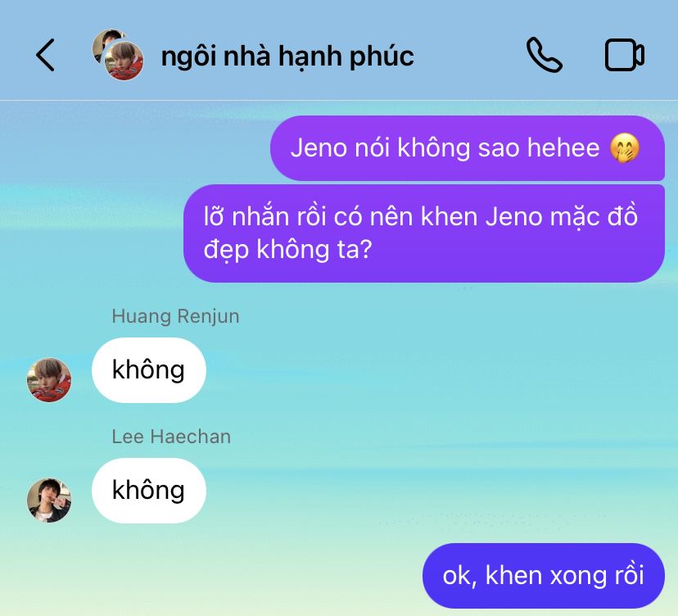Tap the Huang Renjun sender name

(x=175, y=316)
